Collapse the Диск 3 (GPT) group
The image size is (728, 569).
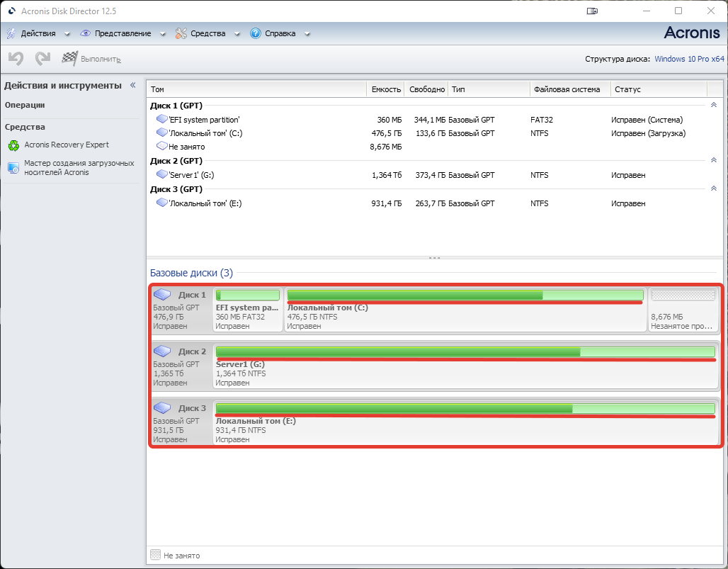pos(714,189)
